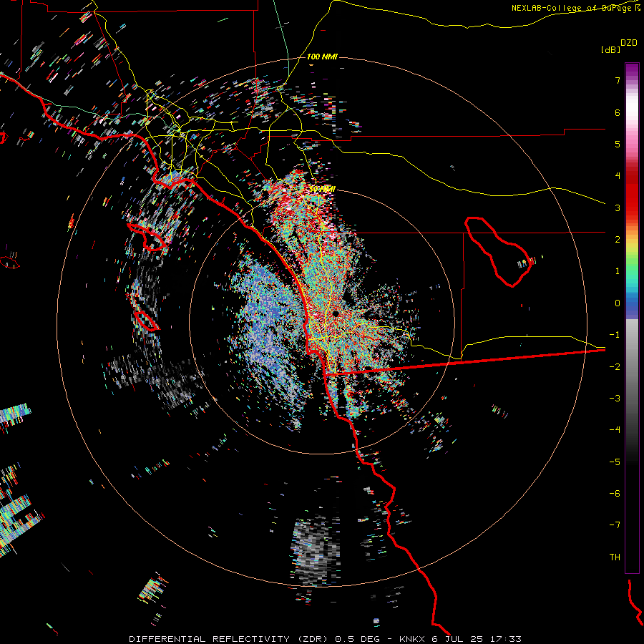The width and height of the screenshot is (644, 644).
Task: Click the 3 value on the dB scale
Action: point(618,208)
